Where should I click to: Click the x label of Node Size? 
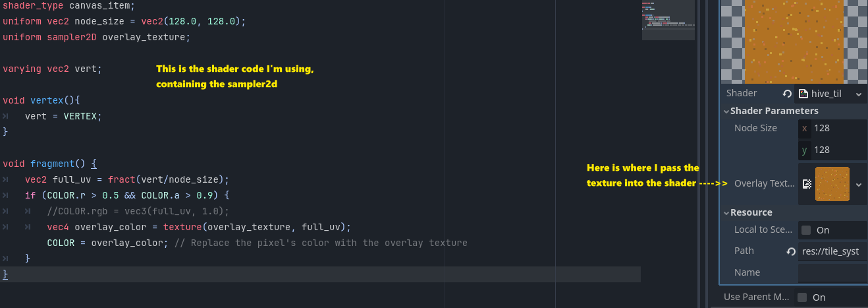(x=804, y=129)
